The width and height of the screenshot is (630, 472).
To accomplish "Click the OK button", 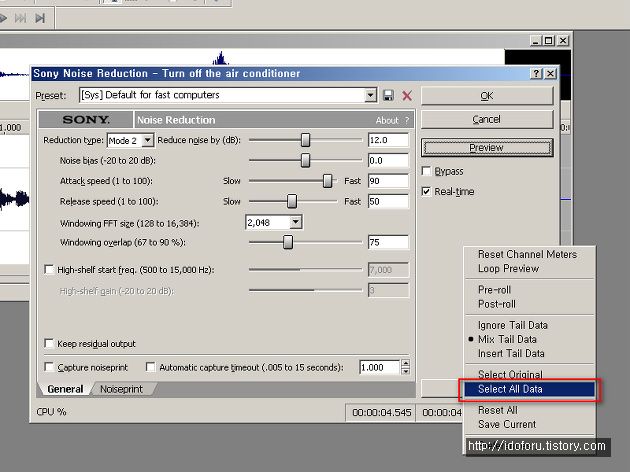I will (487, 96).
